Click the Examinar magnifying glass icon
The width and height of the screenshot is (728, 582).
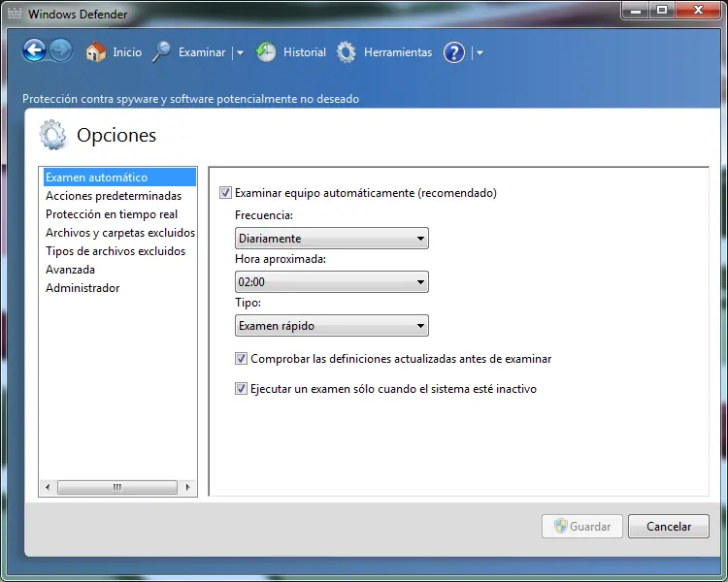(x=161, y=52)
